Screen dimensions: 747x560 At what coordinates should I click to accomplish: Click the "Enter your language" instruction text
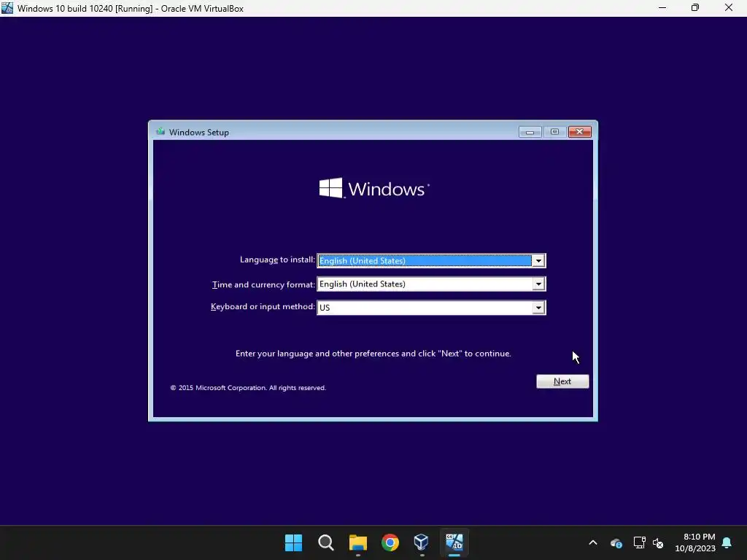[373, 354]
